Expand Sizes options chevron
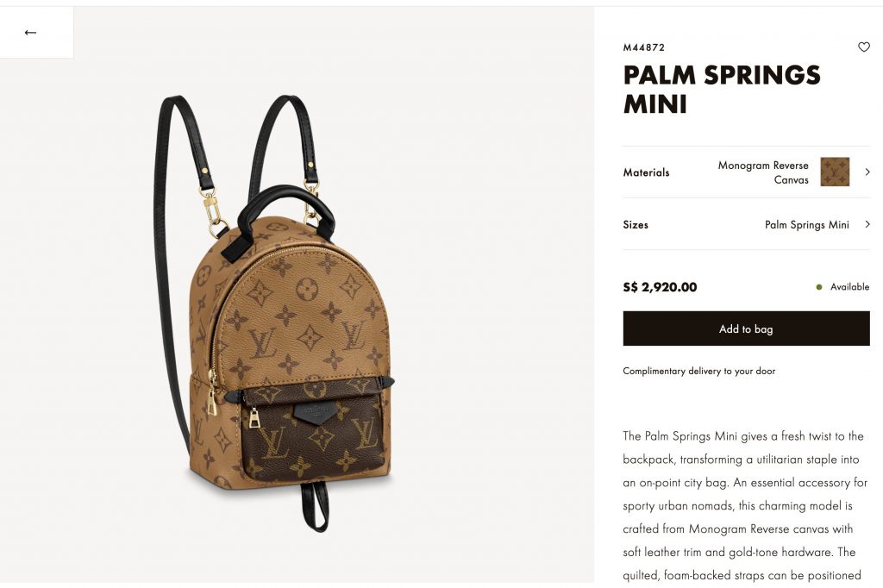Viewport: 883px width, 588px height. click(x=867, y=224)
